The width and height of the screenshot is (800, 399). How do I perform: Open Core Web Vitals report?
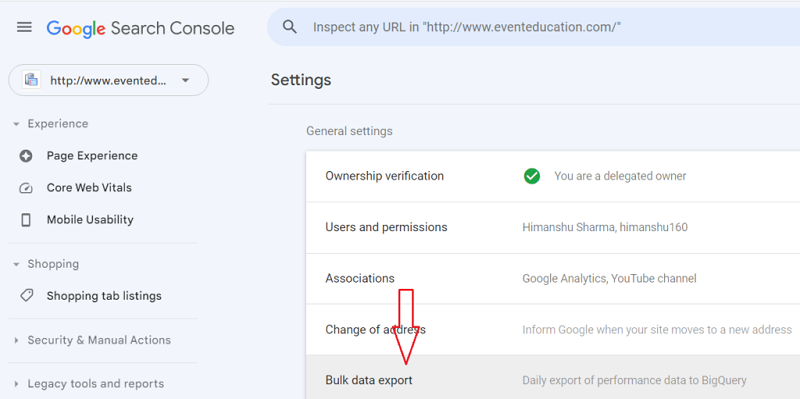tap(89, 188)
